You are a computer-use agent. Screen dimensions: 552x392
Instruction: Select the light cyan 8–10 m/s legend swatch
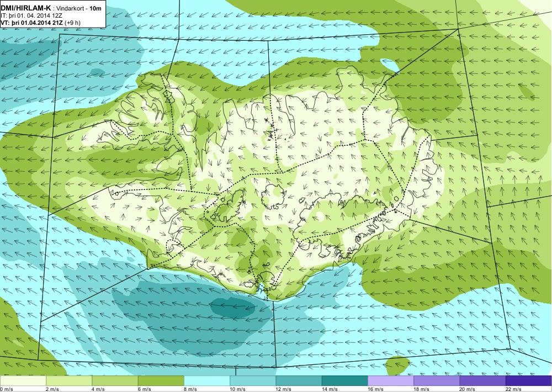pos(207,381)
